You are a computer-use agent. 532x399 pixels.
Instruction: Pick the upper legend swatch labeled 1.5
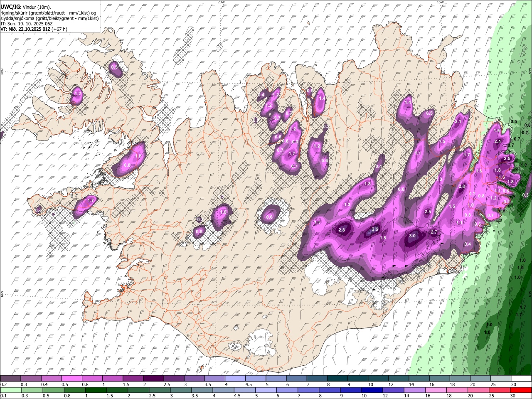point(133,378)
